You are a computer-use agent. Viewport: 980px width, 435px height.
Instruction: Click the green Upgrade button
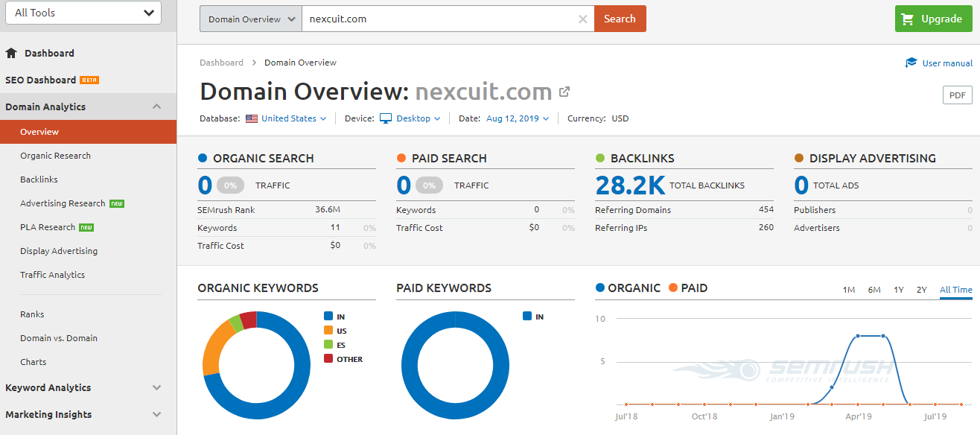(x=933, y=19)
